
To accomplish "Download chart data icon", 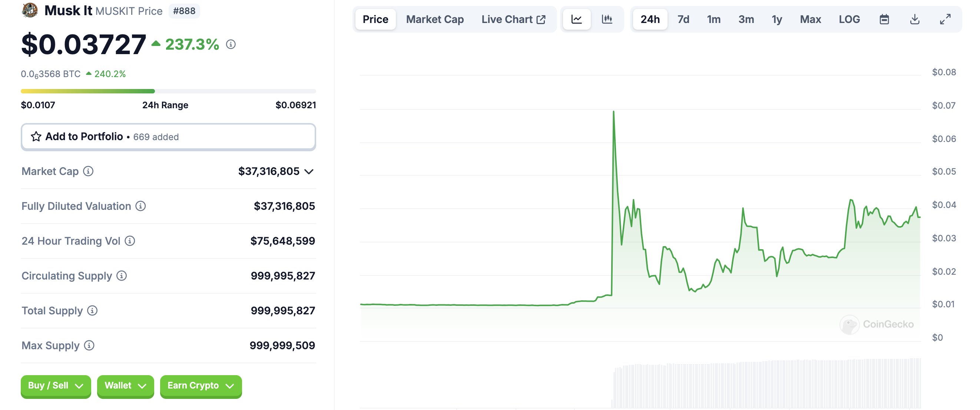I will click(x=914, y=19).
